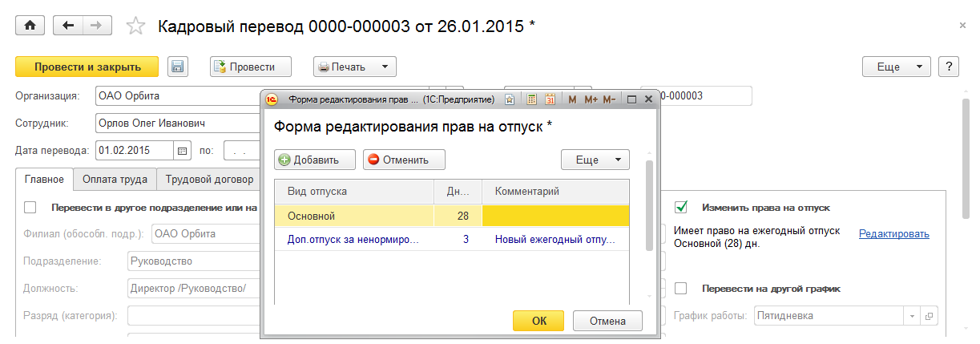Click the highlighted comment cell of Основной
This screenshot has width=980, height=344.
click(555, 216)
